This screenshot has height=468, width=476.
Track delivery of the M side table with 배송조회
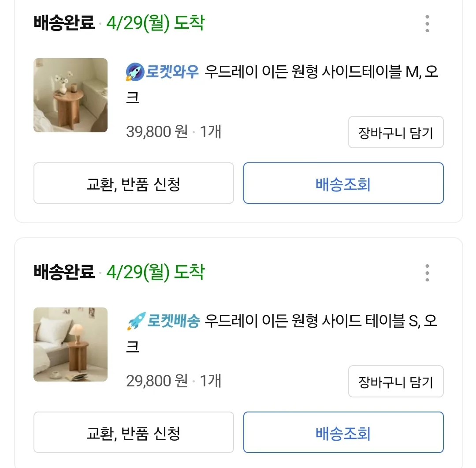coord(343,183)
